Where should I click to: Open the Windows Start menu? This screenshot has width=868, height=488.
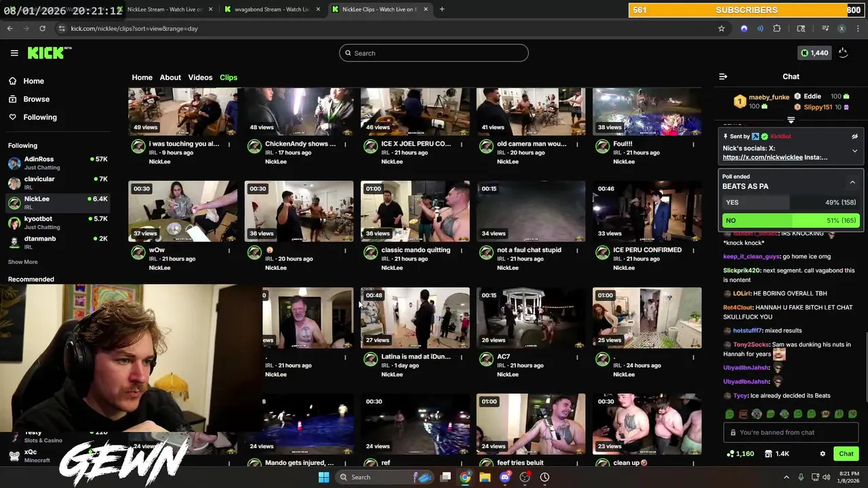click(323, 477)
